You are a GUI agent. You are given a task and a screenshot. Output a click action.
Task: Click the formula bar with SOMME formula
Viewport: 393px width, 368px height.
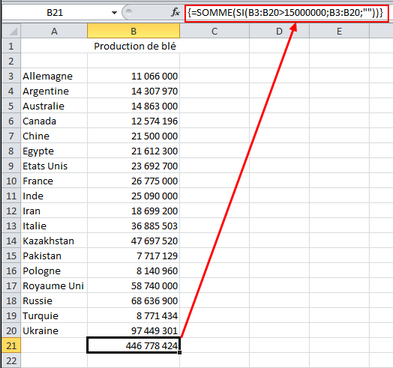click(x=287, y=13)
